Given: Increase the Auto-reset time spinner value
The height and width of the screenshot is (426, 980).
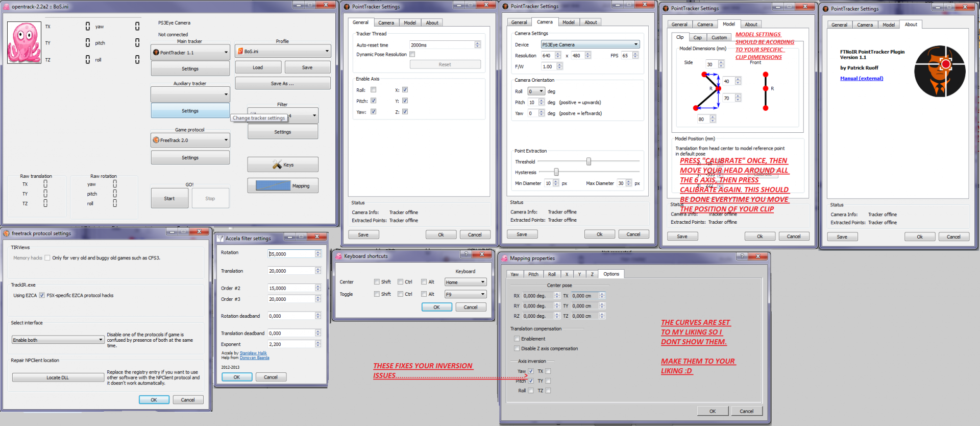Looking at the screenshot, I should click(x=477, y=43).
